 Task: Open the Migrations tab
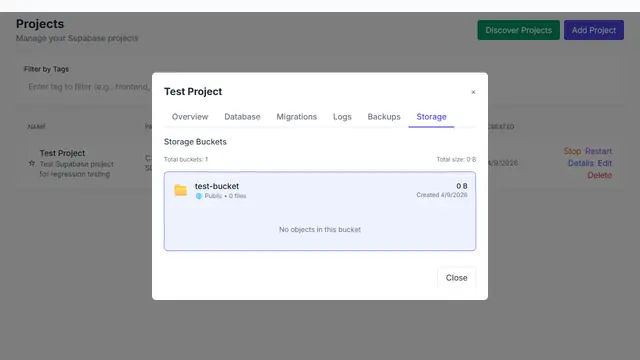(x=296, y=117)
